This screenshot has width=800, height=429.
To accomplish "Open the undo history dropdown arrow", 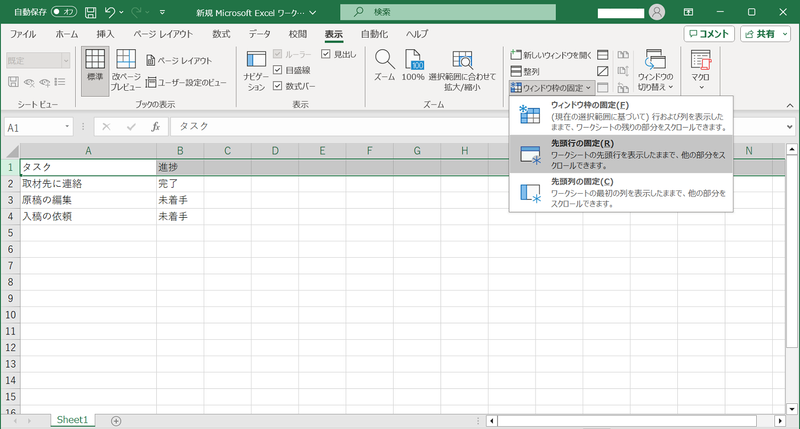I will 121,12.
